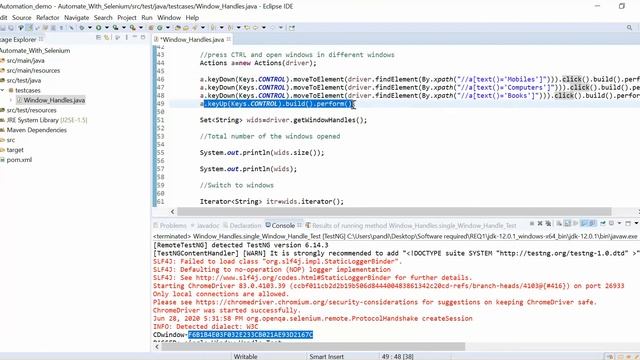
Task: Toggle Scroll Lock in Console toolbar
Action: 567,223
